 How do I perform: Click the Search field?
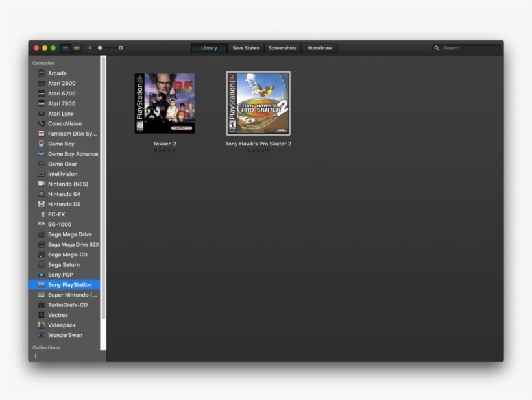point(466,48)
